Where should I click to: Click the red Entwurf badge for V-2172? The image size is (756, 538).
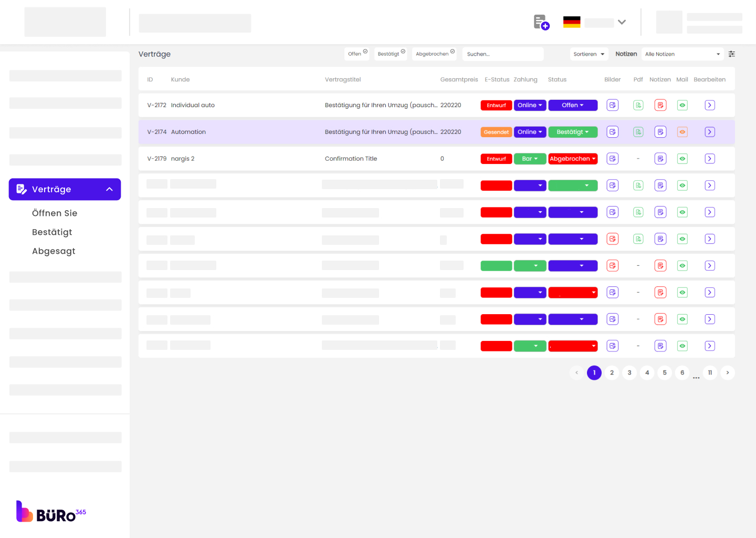click(x=496, y=105)
